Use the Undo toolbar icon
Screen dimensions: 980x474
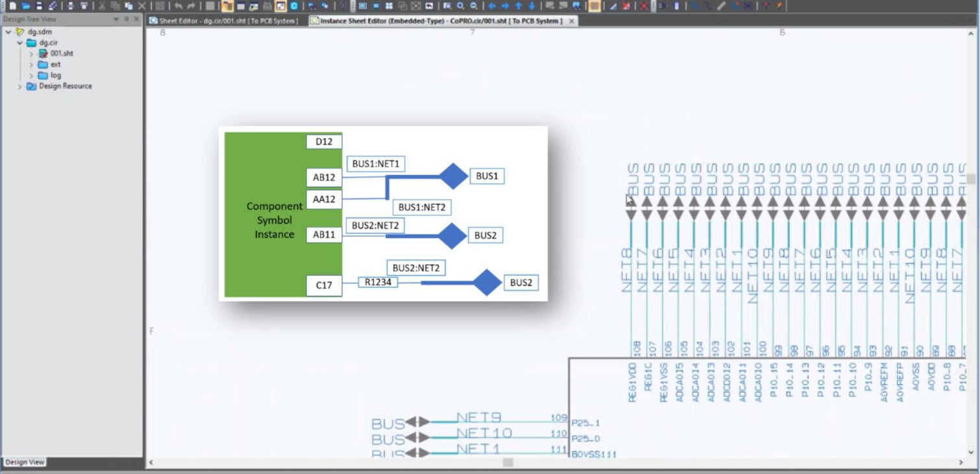[x=179, y=6]
